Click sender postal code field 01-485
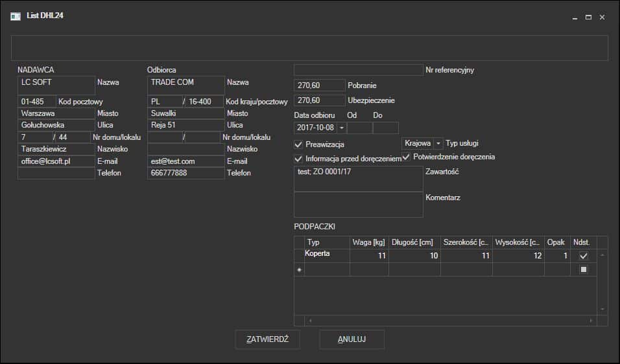The image size is (620, 364). (36, 102)
